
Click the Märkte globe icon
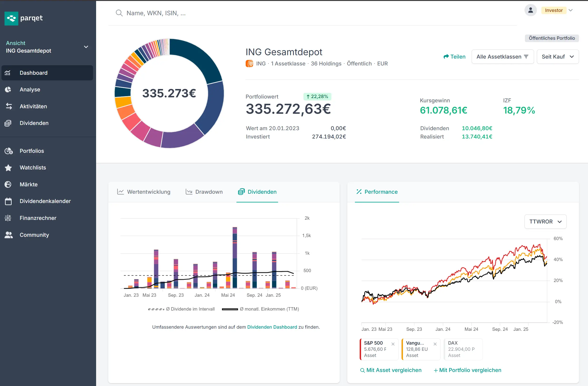(8, 184)
